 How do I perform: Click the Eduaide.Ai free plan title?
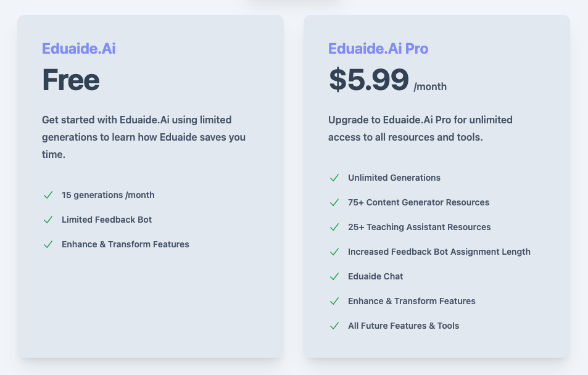78,48
